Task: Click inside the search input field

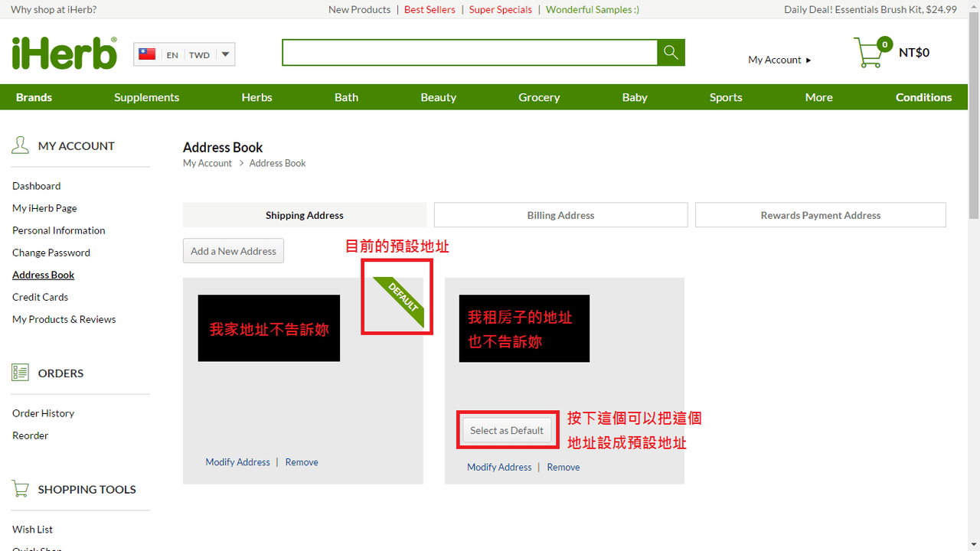Action: click(469, 52)
